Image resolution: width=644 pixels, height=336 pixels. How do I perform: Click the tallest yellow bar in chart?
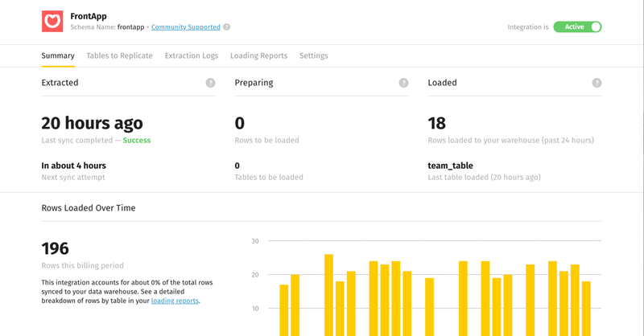click(328, 294)
